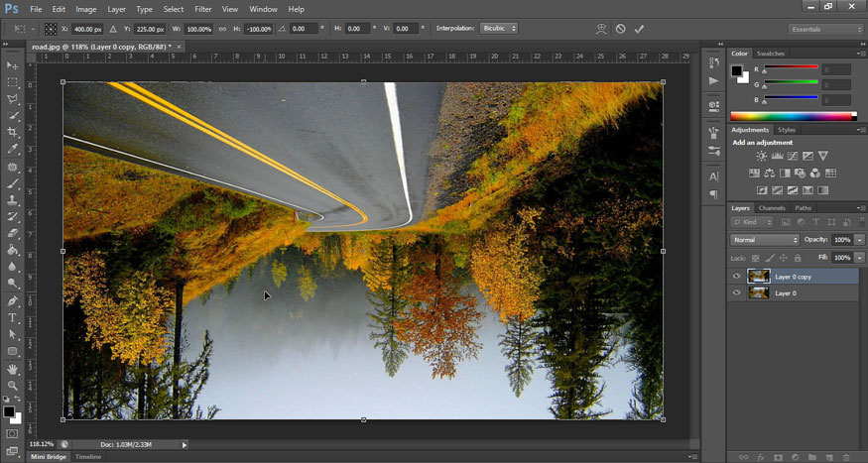Screen dimensions: 868x463
Task: Expand the Normal blend mode dropdown
Action: 764,240
